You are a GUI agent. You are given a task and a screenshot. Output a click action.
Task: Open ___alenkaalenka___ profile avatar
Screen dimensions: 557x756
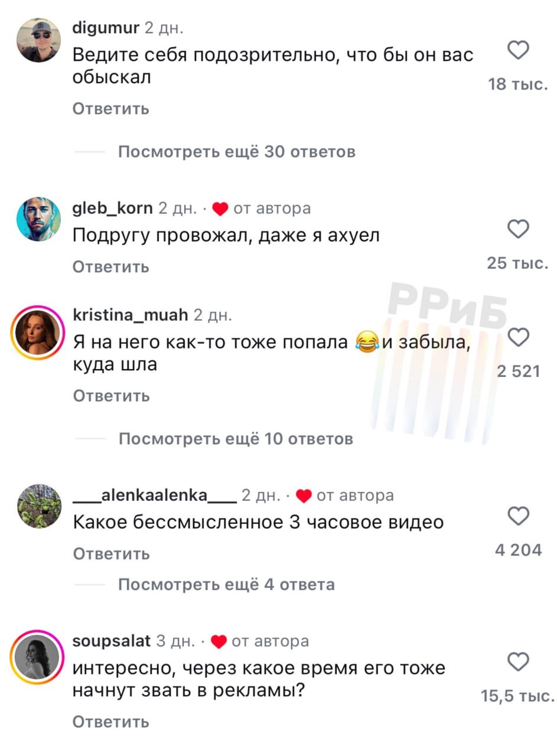click(x=39, y=506)
